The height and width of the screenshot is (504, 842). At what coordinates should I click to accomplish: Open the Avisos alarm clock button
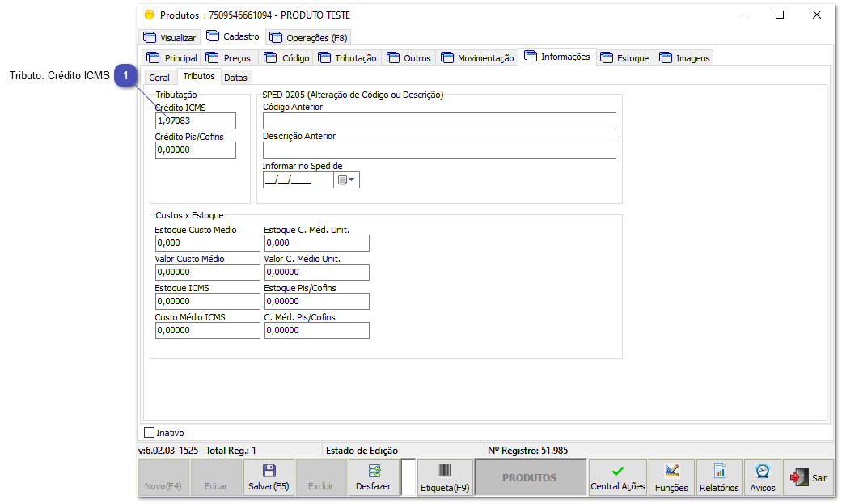click(762, 477)
